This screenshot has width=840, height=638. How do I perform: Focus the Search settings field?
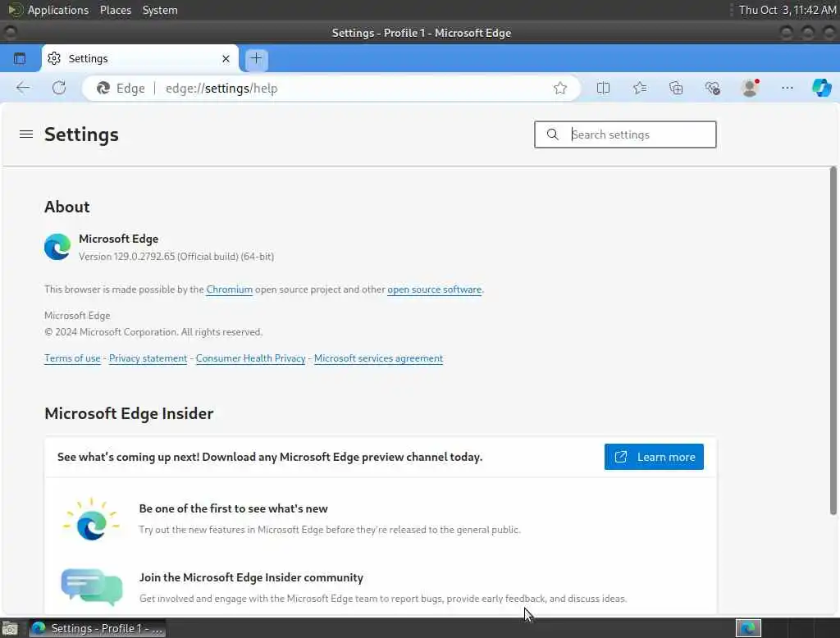pos(625,134)
